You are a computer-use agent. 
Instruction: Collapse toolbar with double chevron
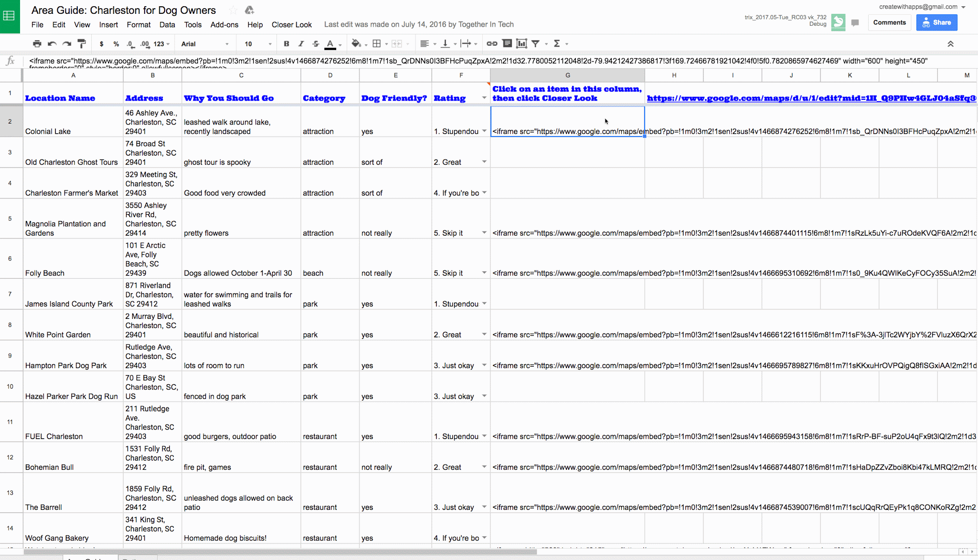(950, 44)
